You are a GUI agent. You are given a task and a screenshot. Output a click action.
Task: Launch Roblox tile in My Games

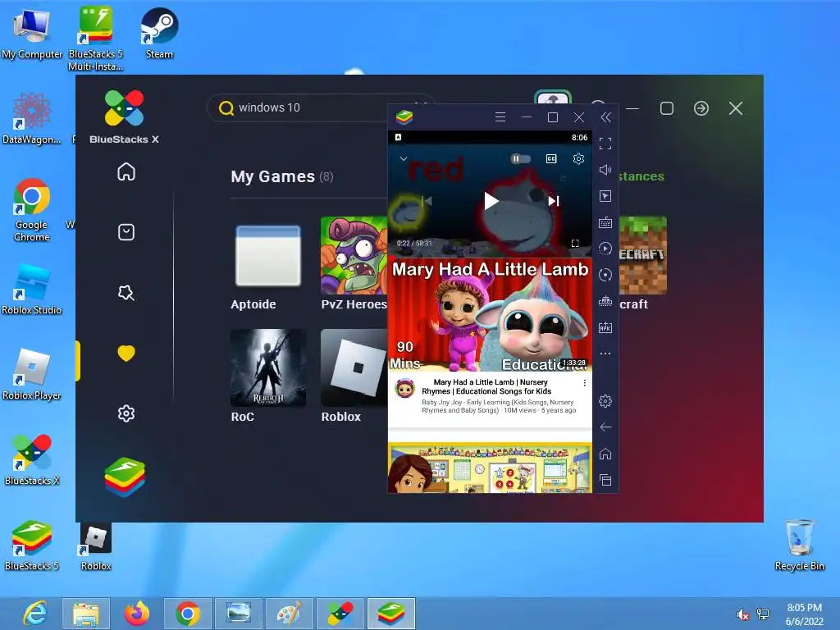tap(354, 368)
